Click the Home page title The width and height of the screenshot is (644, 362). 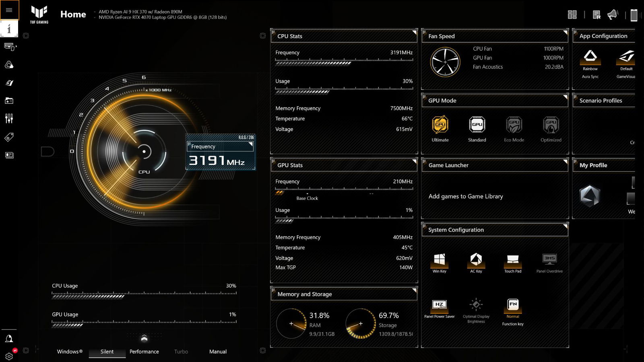[x=73, y=14]
